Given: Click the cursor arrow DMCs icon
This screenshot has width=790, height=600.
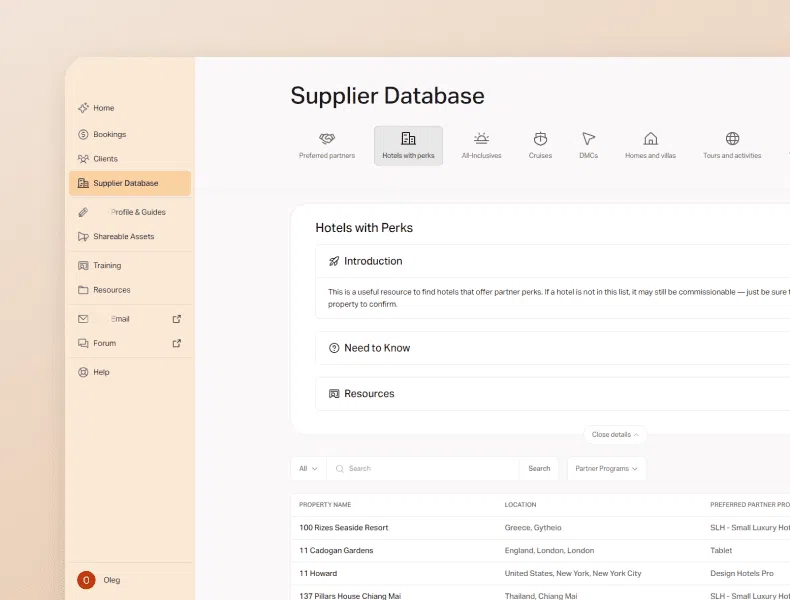Looking at the screenshot, I should (588, 138).
